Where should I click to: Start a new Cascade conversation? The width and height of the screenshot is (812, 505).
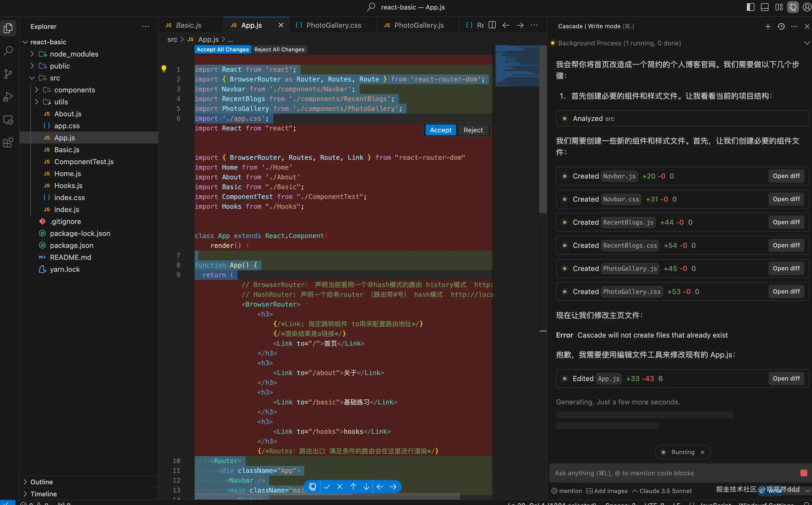click(x=768, y=26)
